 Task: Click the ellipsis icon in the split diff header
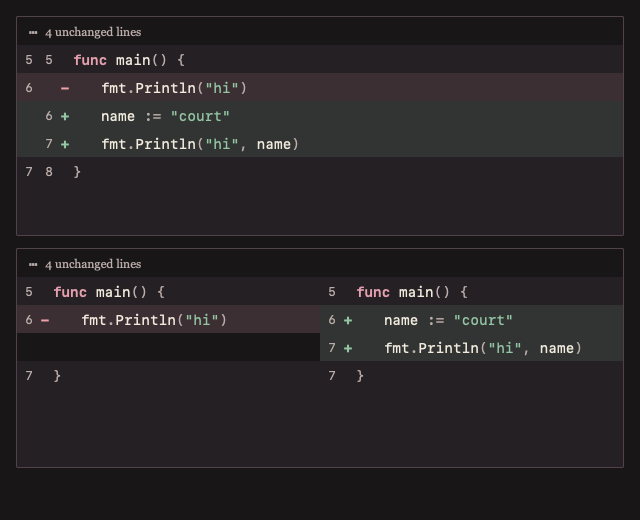click(33, 264)
